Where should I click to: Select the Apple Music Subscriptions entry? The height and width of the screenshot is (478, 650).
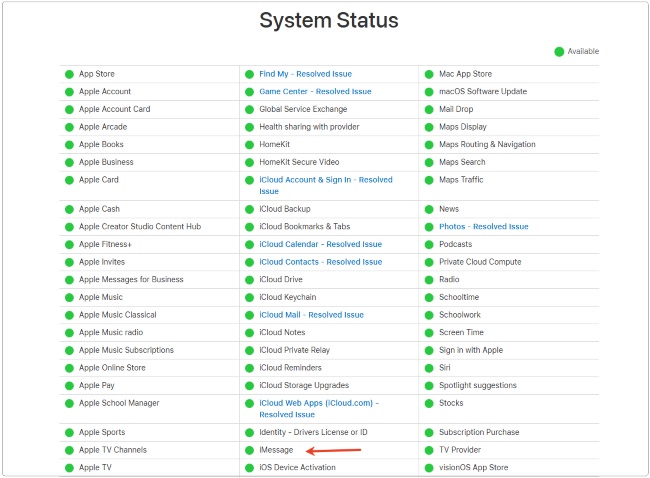click(126, 350)
